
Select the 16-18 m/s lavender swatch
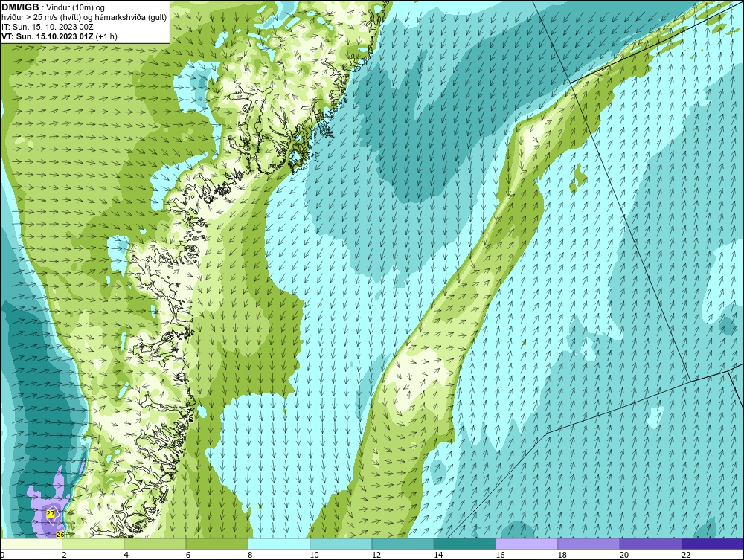pyautogui.click(x=527, y=544)
